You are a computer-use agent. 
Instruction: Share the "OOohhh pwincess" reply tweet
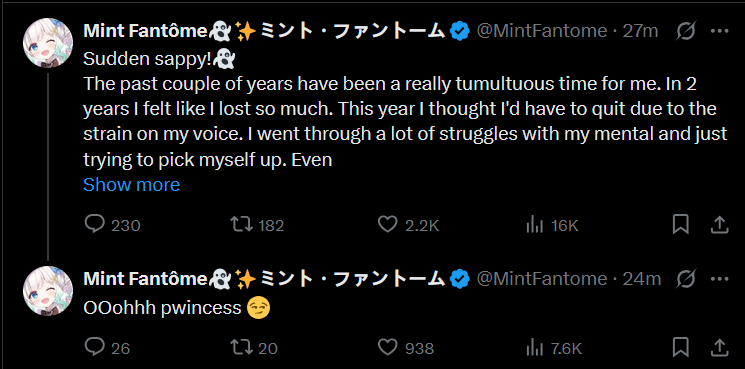(x=719, y=348)
